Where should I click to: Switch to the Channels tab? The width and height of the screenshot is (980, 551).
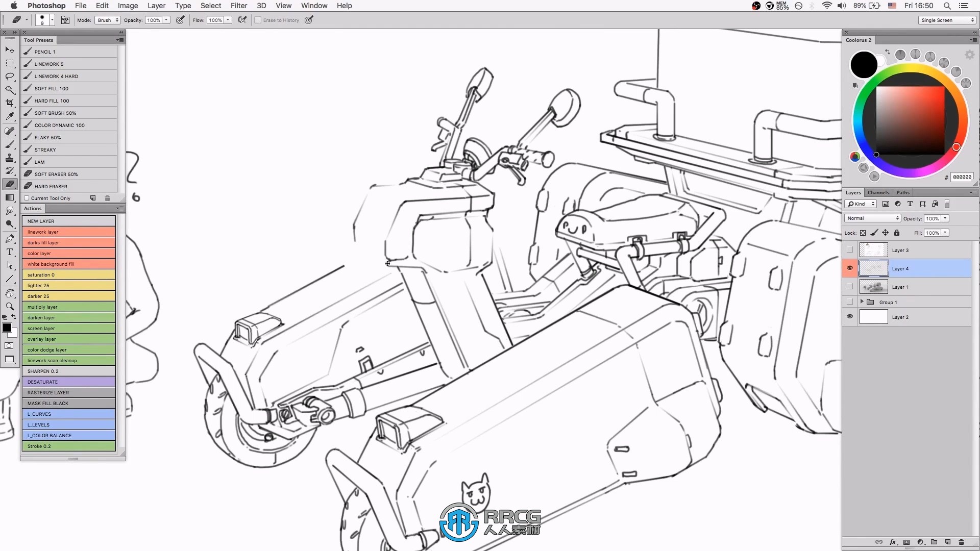click(878, 192)
